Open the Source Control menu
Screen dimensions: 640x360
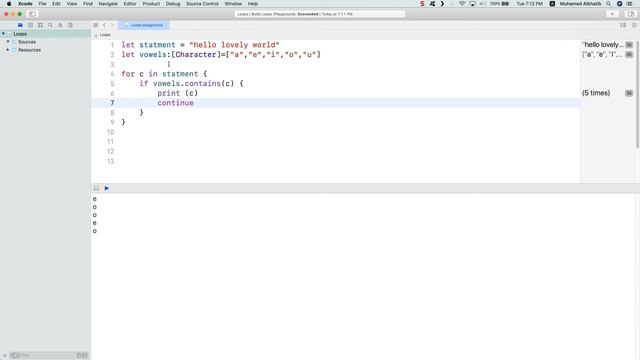[x=202, y=4]
